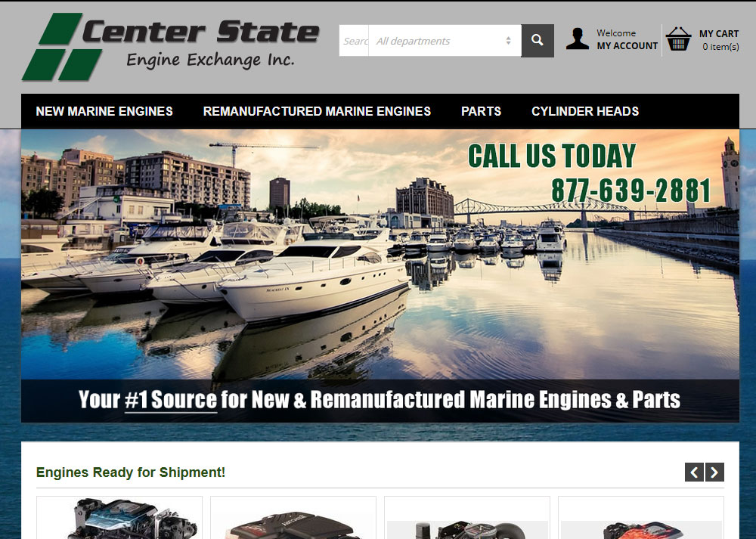The image size is (756, 539).
Task: Click the magnifying glass search button
Action: 538,41
